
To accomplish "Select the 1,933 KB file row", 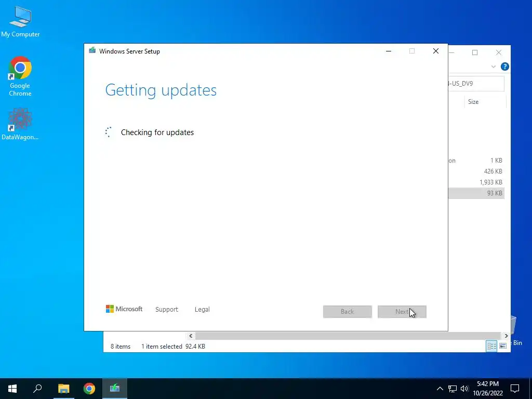I will click(x=476, y=182).
